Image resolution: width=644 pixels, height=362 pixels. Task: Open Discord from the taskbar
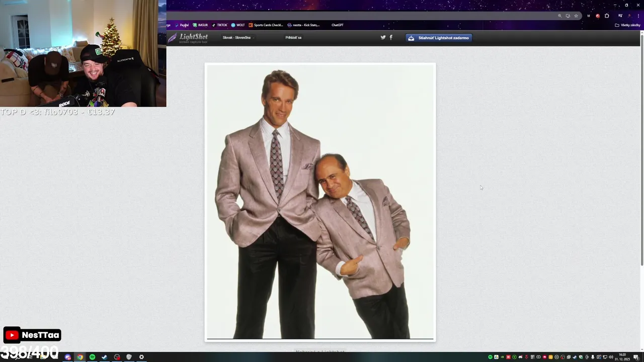[x=68, y=357]
